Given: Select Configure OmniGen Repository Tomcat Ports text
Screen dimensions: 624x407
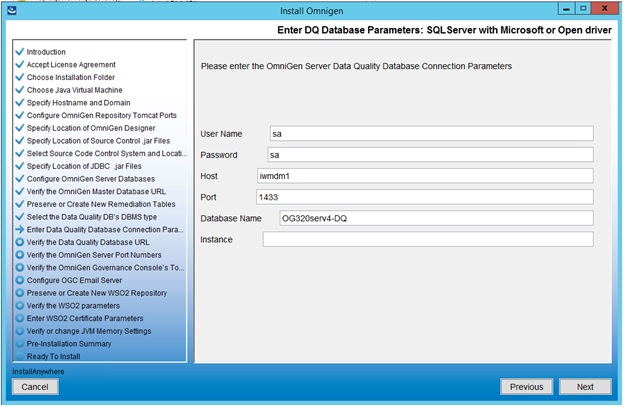Looking at the screenshot, I should [101, 115].
